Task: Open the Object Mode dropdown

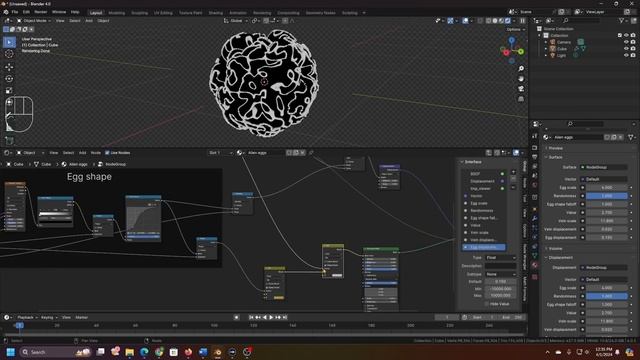Action: 34,20
